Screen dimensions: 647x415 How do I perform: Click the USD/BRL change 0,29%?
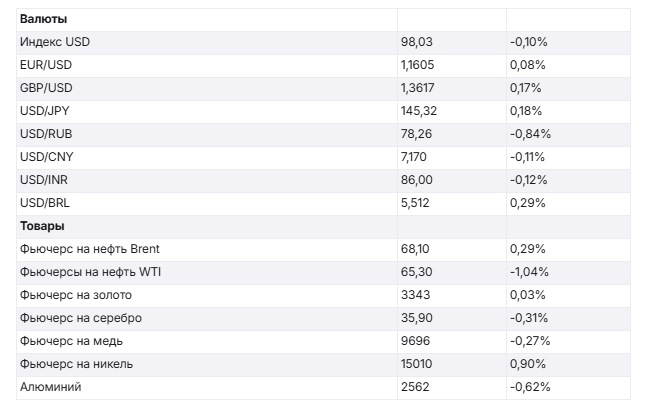coord(527,203)
